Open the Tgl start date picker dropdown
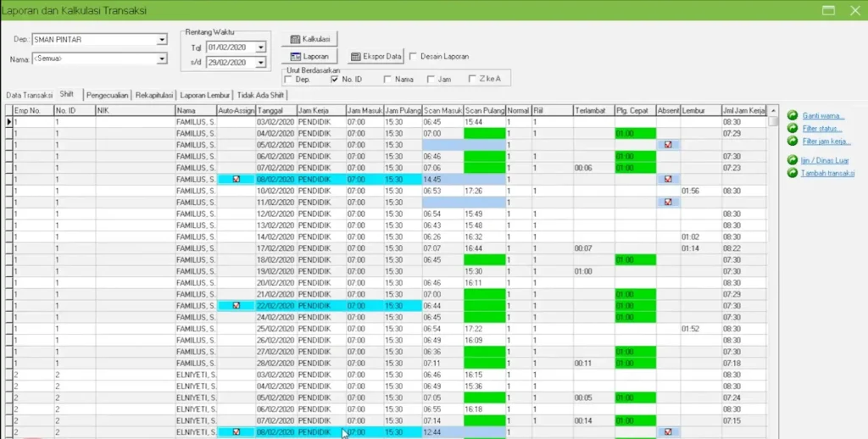The width and height of the screenshot is (868, 439). pos(260,47)
